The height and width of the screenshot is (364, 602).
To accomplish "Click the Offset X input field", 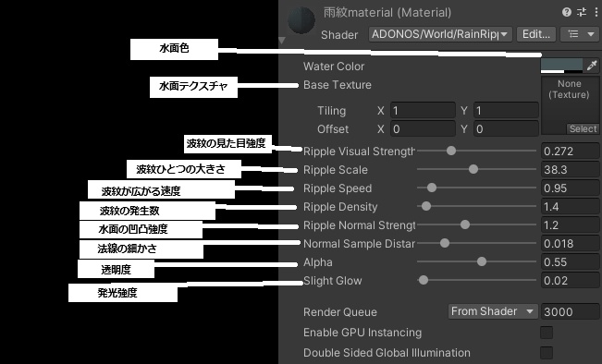I will click(423, 129).
